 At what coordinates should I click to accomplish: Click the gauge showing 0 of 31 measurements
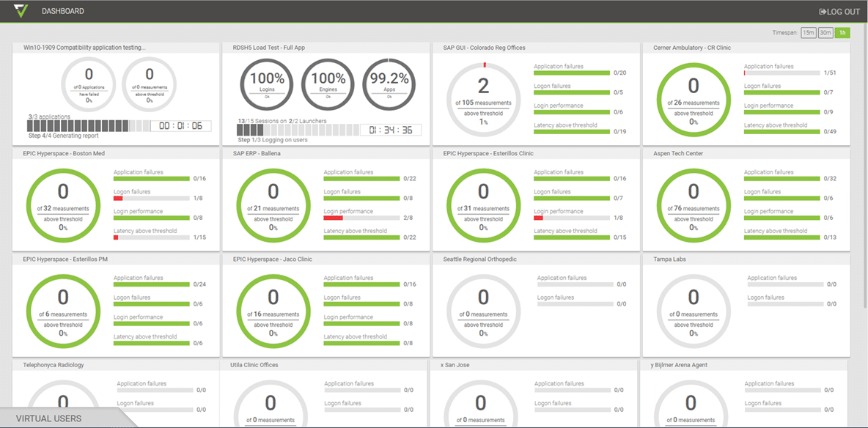click(483, 205)
